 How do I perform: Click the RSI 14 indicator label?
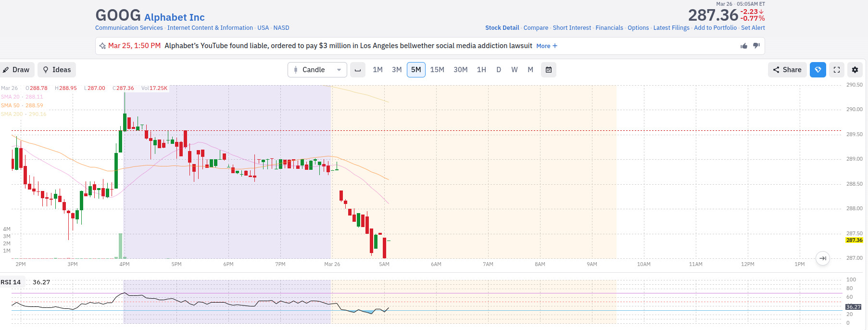(11, 282)
